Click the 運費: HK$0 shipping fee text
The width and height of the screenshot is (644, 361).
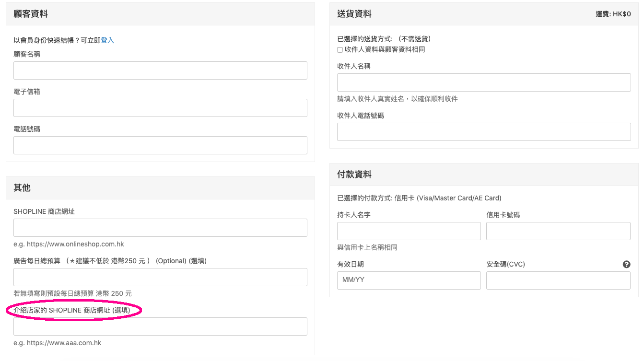613,14
